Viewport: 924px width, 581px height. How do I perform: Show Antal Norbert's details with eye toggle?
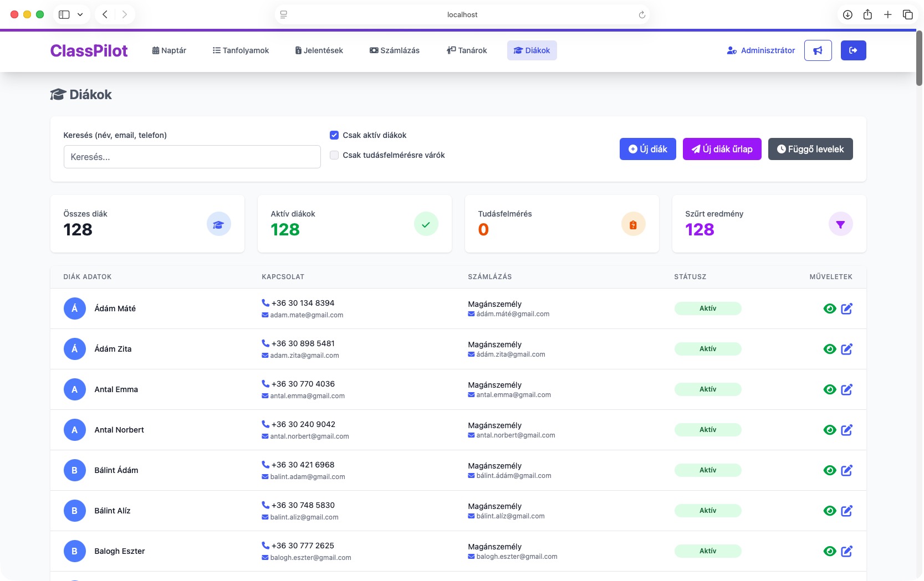pyautogui.click(x=829, y=430)
